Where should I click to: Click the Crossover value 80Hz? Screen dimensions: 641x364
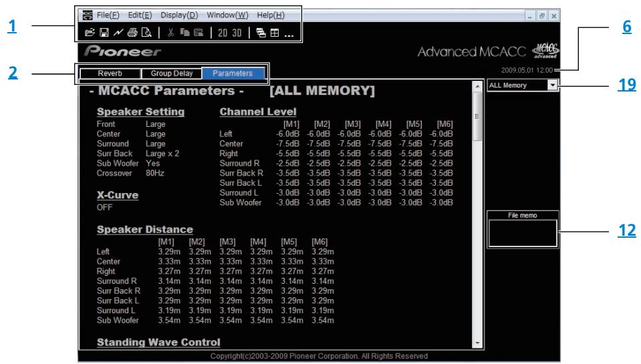155,173
